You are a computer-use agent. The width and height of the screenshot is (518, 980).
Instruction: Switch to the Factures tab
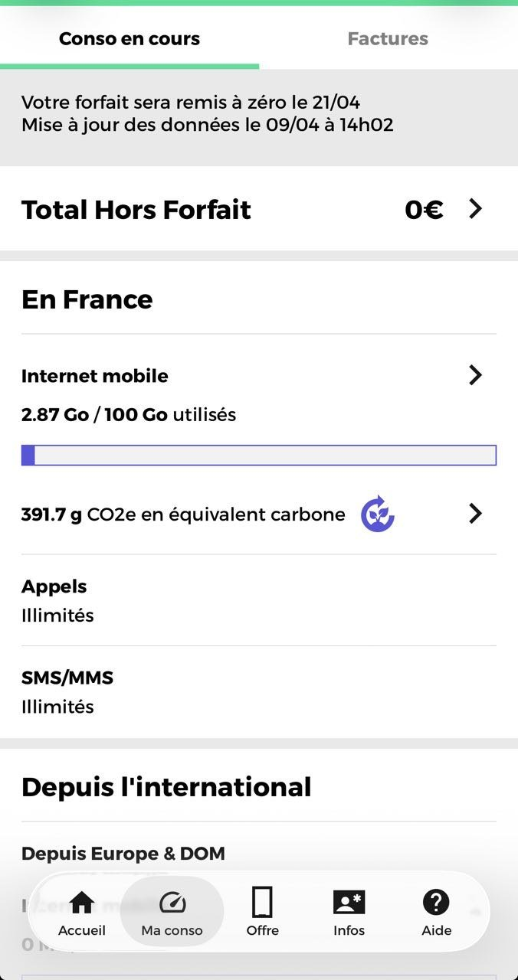388,38
